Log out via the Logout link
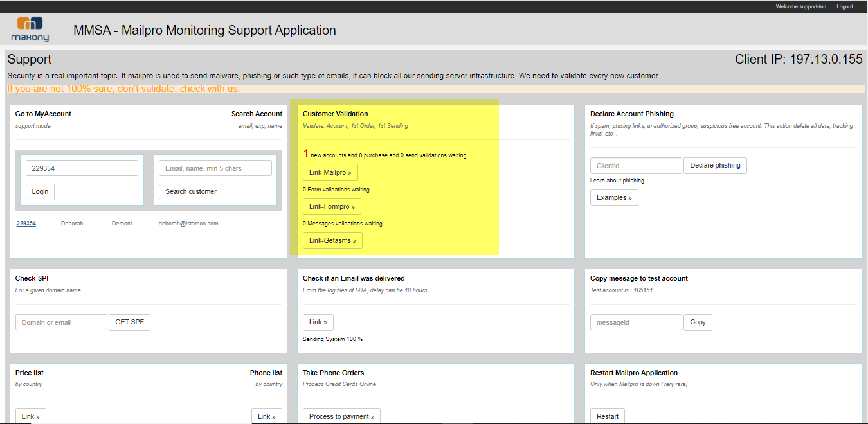 click(844, 6)
